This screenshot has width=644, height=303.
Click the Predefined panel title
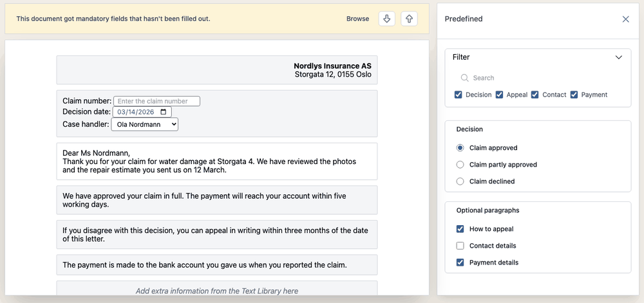[464, 19]
